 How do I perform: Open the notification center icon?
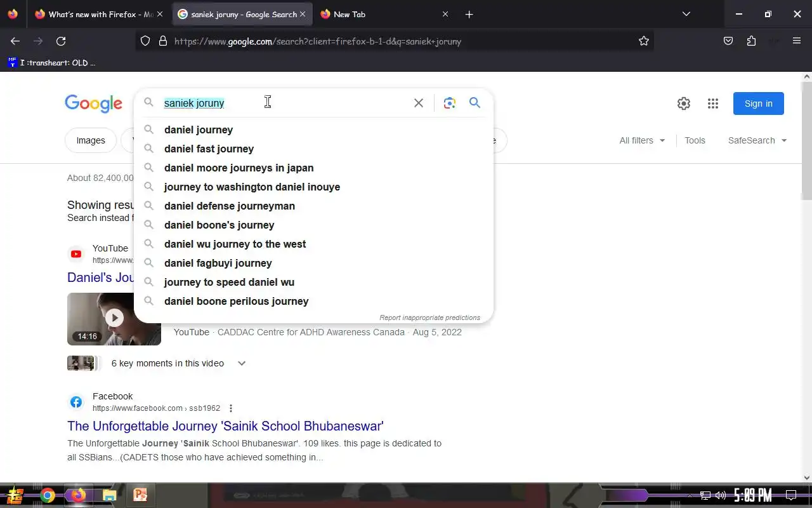tap(790, 495)
